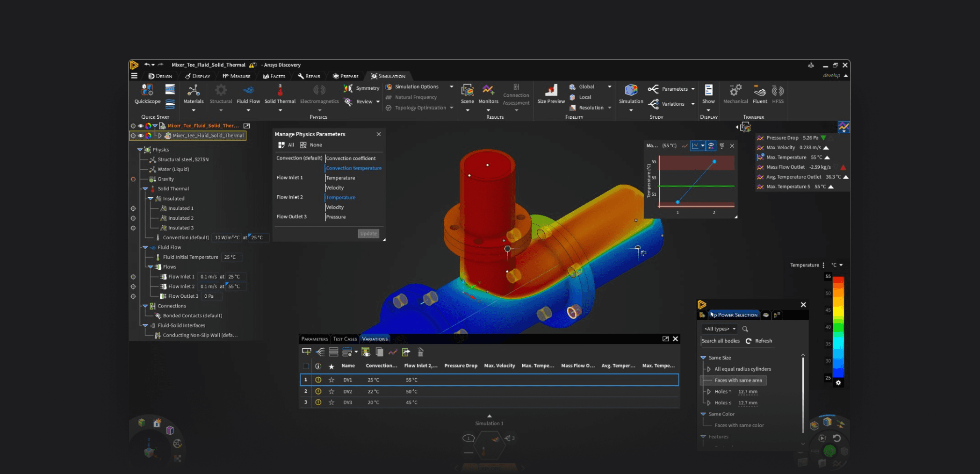980x474 pixels.
Task: Click the temperature color legend bar
Action: click(838, 327)
